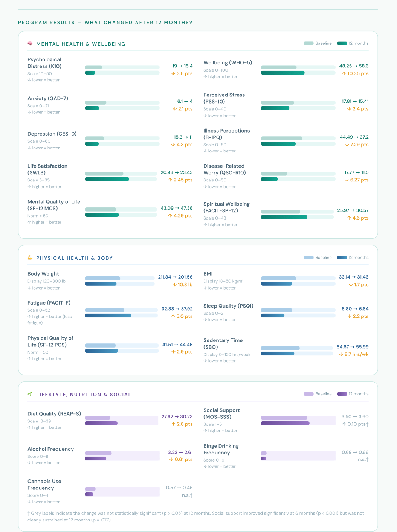
Task: Select the 12-month bar for Life Satisfaction (SWLS)
Action: click(107, 179)
